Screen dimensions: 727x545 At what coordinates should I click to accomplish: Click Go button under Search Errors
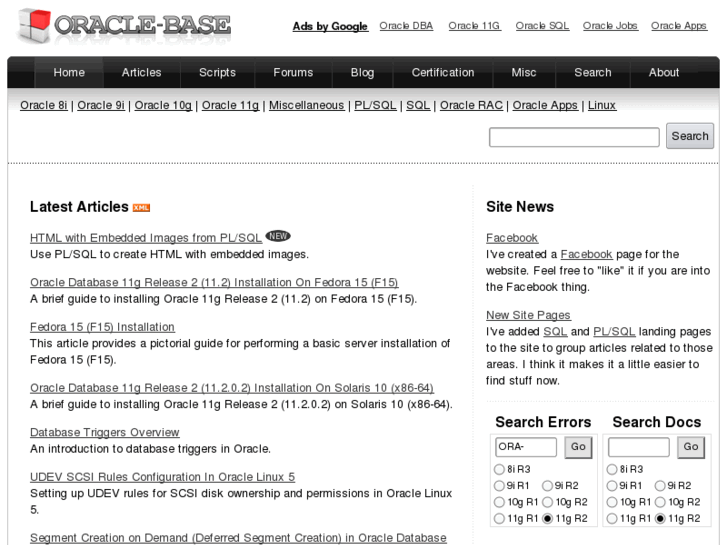tap(578, 447)
